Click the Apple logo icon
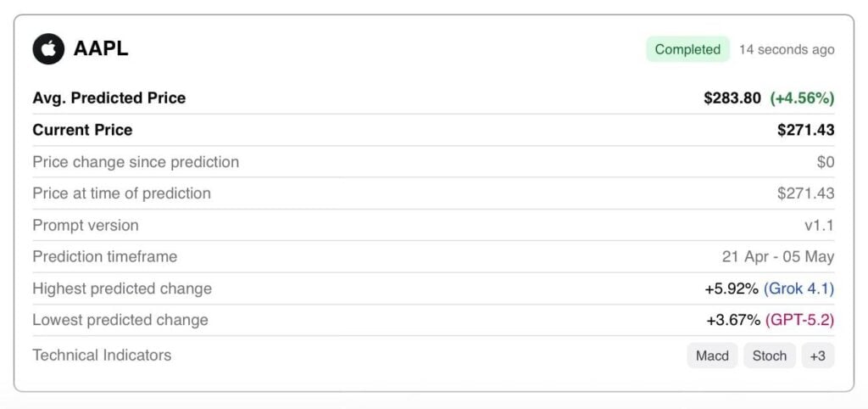Viewport: 868px width, 409px height. tap(48, 49)
